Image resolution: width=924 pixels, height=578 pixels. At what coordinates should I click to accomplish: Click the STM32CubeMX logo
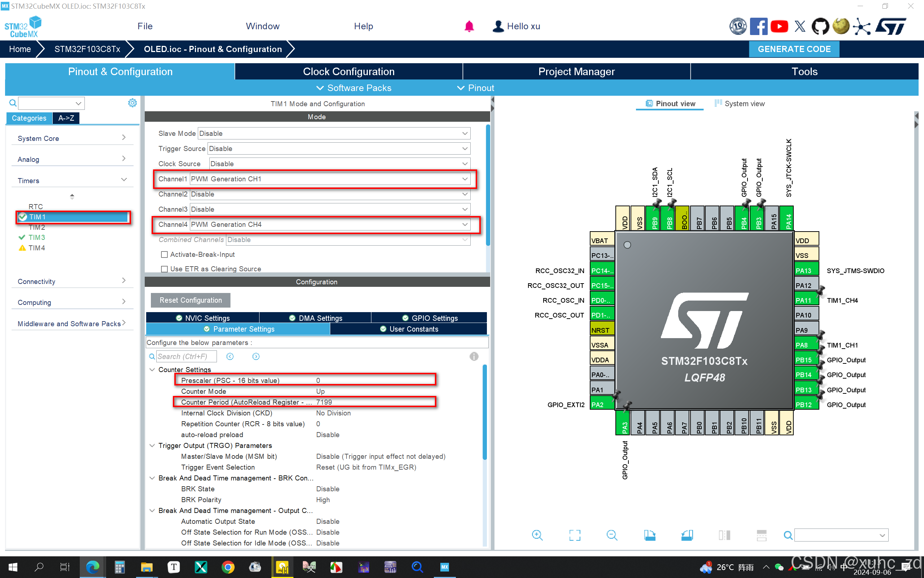tap(23, 27)
